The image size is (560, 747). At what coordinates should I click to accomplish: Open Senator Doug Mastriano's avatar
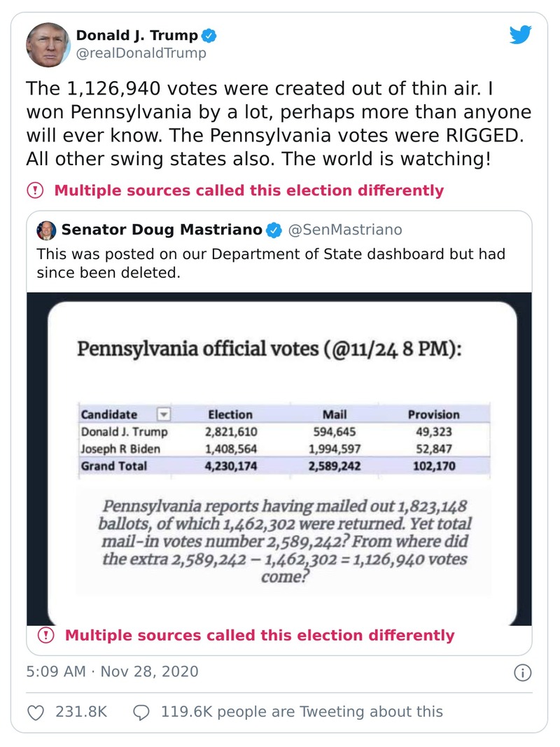[47, 230]
